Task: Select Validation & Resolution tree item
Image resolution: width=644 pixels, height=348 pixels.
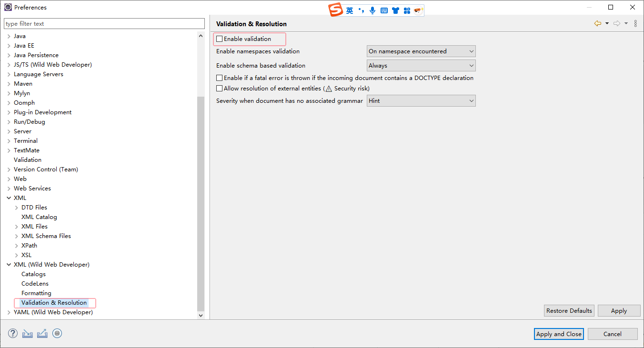Action: 54,303
